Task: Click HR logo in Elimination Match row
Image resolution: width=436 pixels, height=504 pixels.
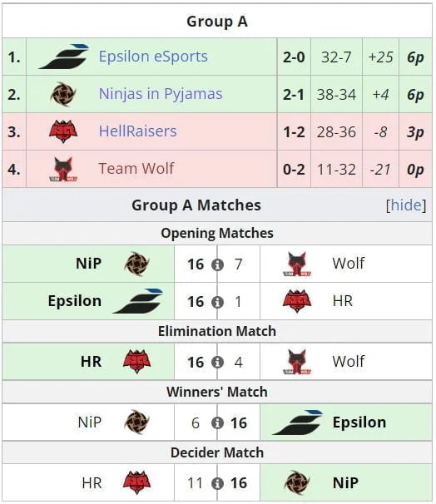Action: pyautogui.click(x=137, y=362)
